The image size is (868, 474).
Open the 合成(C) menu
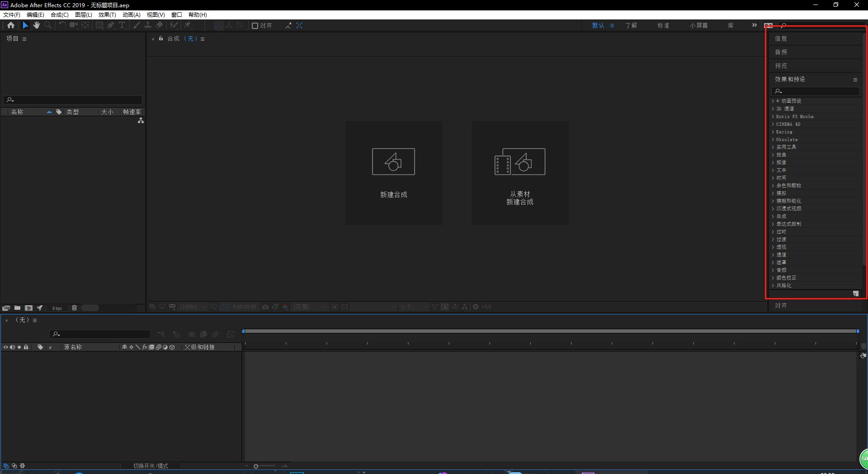point(60,14)
